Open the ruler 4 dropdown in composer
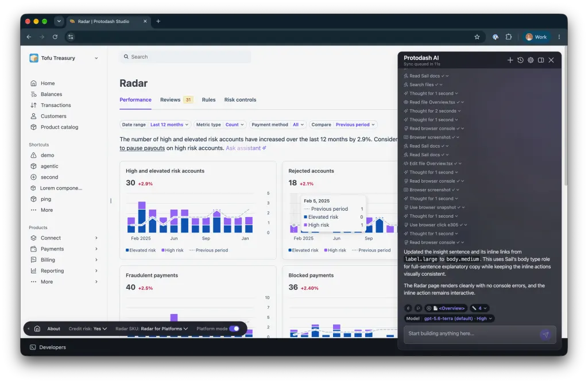588x383 pixels. pos(479,308)
